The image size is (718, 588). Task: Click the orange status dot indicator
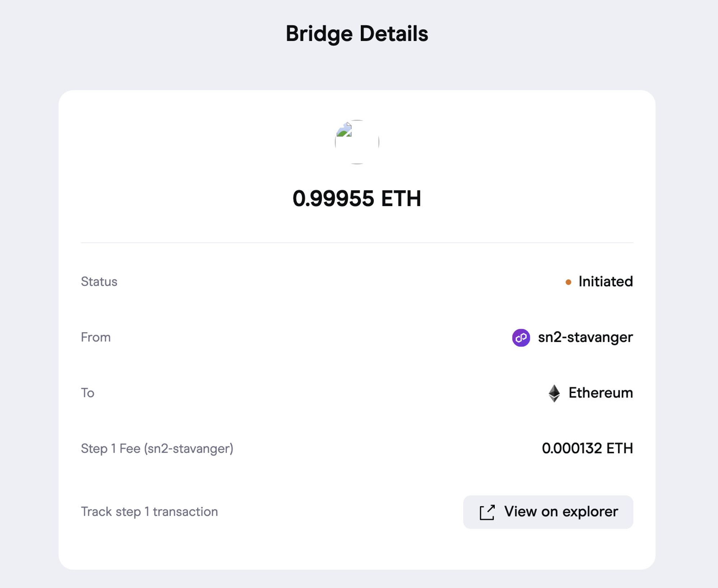pos(568,282)
